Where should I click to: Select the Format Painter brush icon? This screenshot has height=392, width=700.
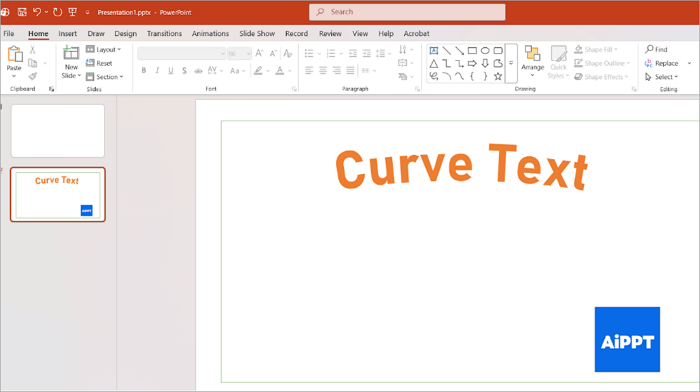click(33, 77)
